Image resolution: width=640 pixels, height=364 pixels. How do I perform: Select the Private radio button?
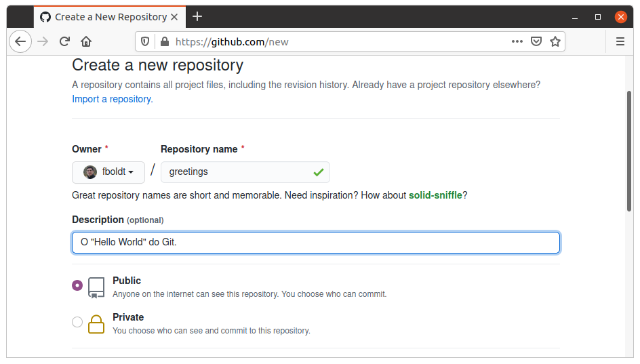77,322
